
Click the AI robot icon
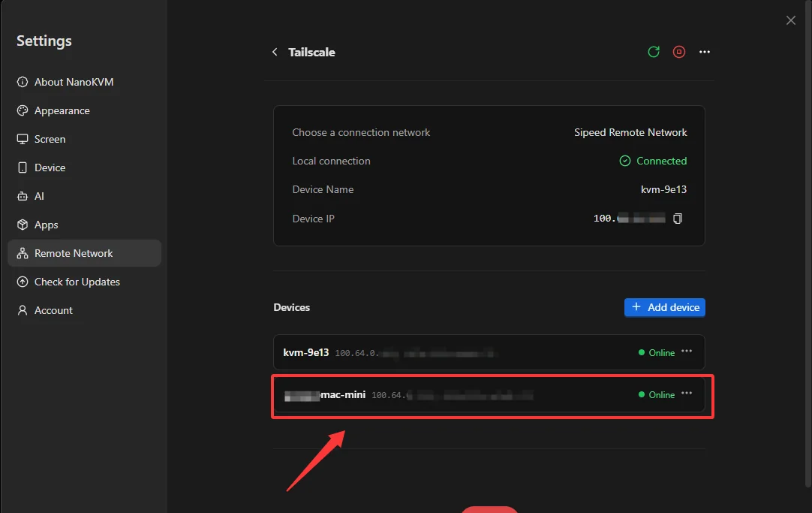click(23, 196)
